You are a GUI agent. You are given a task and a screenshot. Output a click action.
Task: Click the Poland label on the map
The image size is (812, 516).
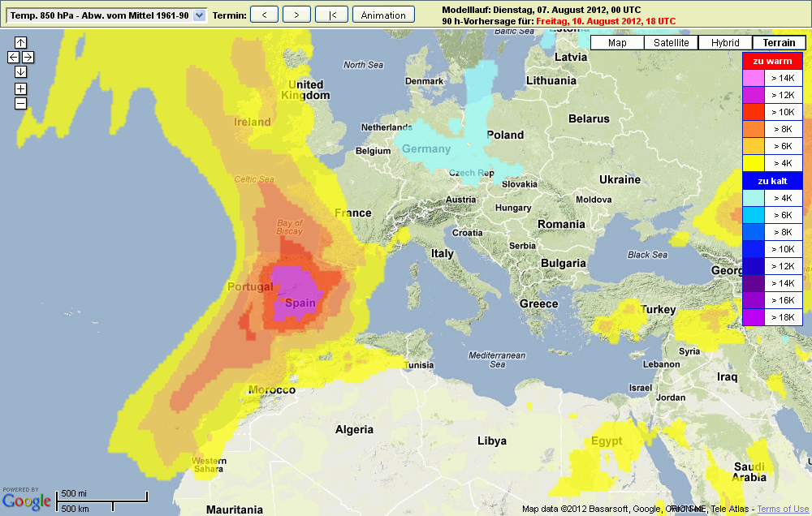pyautogui.click(x=505, y=135)
